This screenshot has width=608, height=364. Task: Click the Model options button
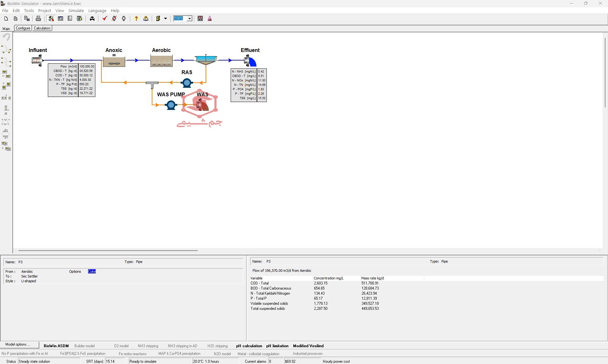pyautogui.click(x=20, y=344)
